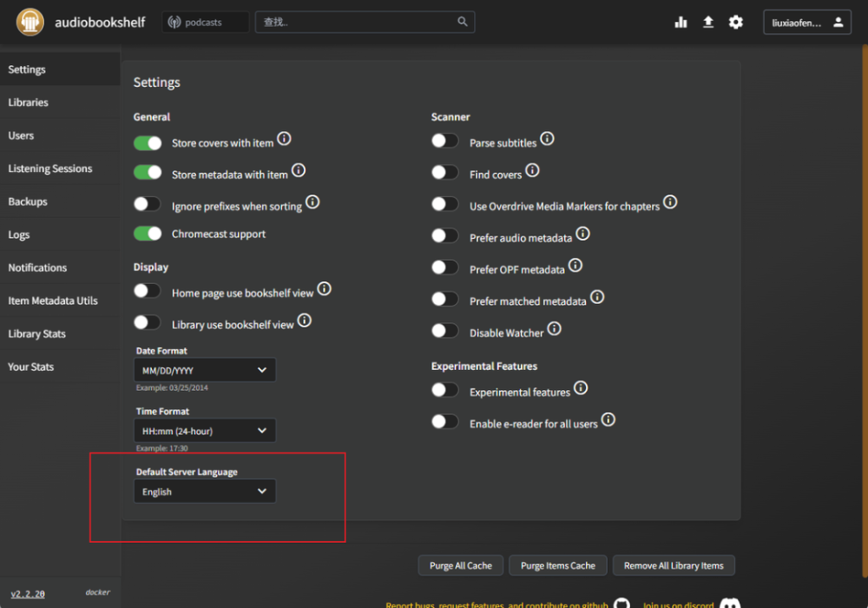Click the upload icon in header

pos(708,23)
